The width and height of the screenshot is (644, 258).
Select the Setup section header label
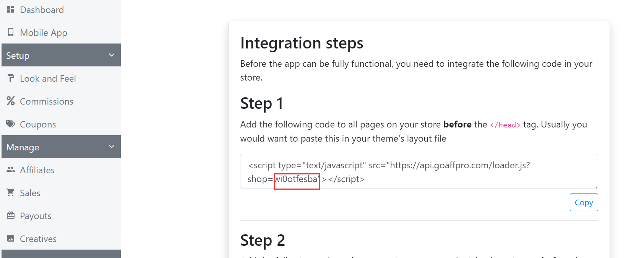(18, 56)
